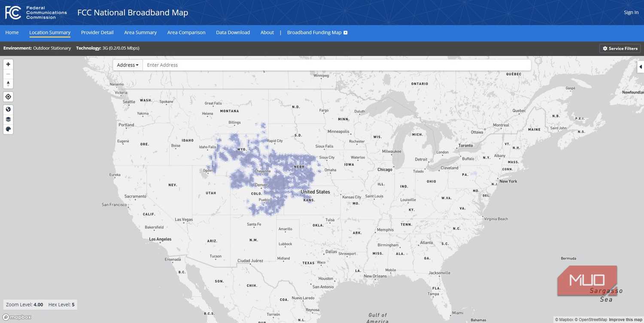This screenshot has height=323, width=644.
Task: Click the Pueblo city label
Action: click(264, 200)
